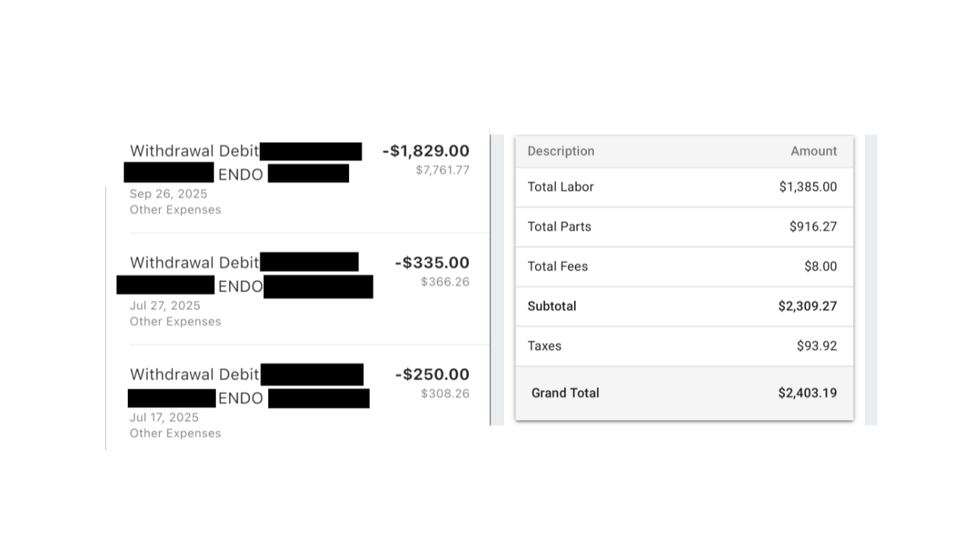The image size is (980, 554).
Task: Click the $366.26 running balance
Action: coord(445,282)
